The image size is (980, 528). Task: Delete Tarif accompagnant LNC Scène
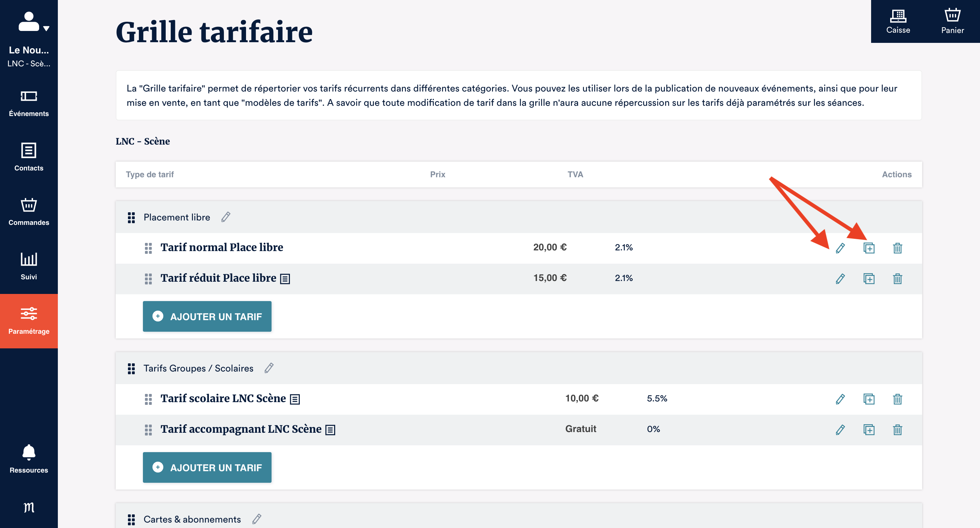(897, 430)
